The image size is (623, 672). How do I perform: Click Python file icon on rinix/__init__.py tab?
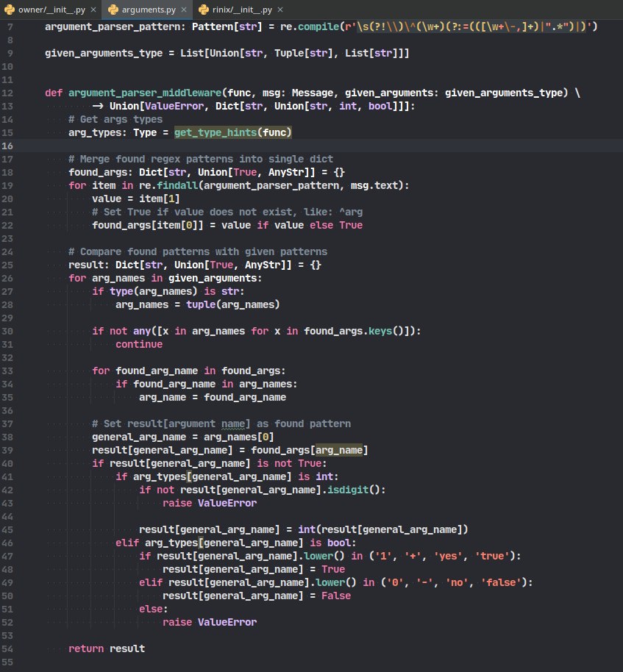[x=204, y=10]
